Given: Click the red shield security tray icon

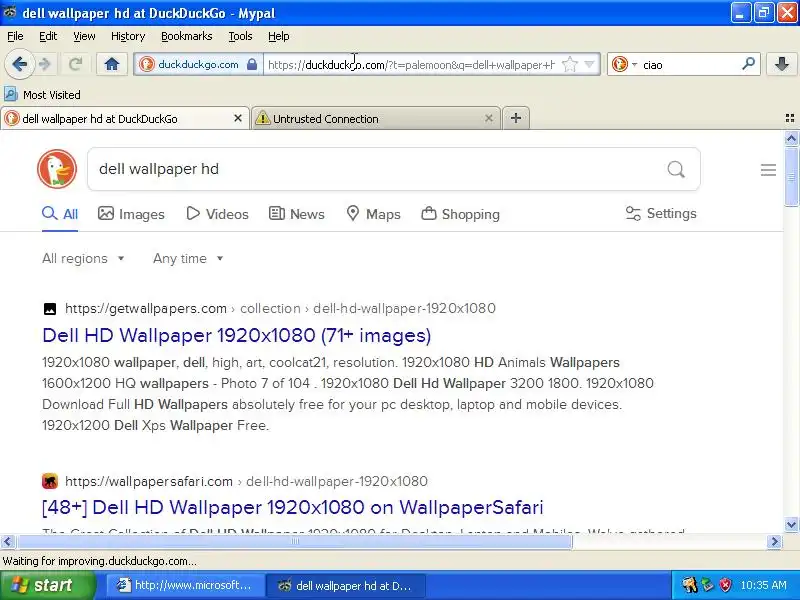Looking at the screenshot, I should coord(726,585).
